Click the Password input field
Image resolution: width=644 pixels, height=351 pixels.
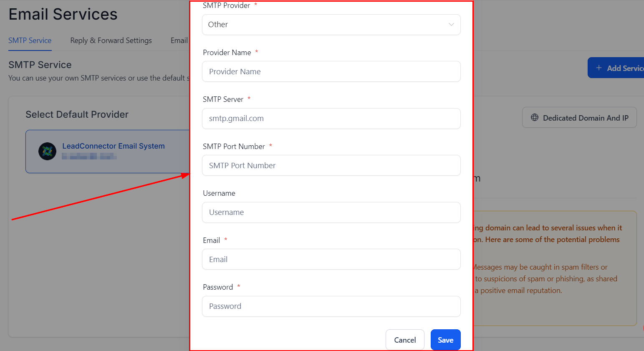[x=331, y=306]
